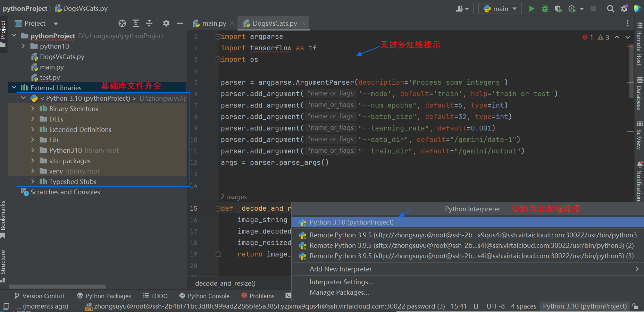The image size is (644, 312).
Task: Toggle read-only lock in status bar
Action: [635, 306]
